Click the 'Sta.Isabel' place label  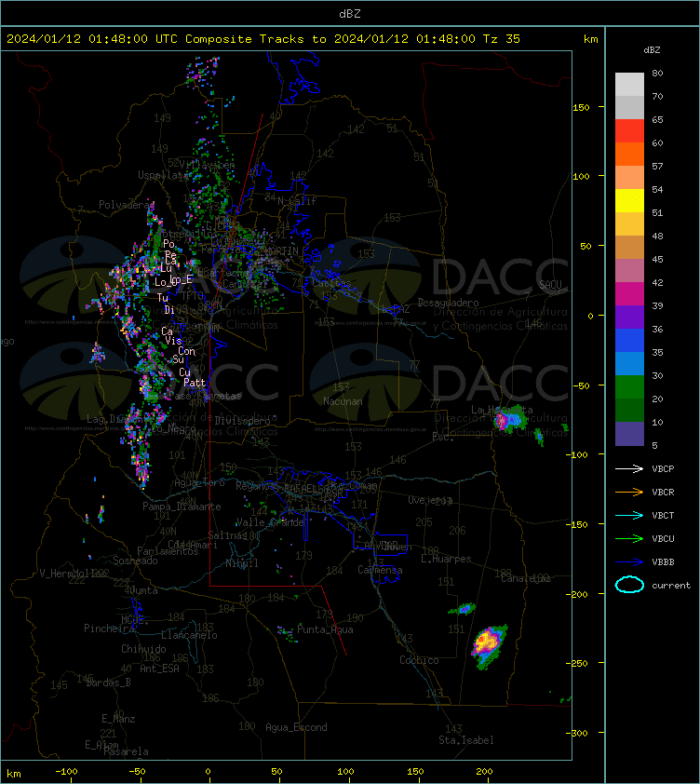(466, 740)
